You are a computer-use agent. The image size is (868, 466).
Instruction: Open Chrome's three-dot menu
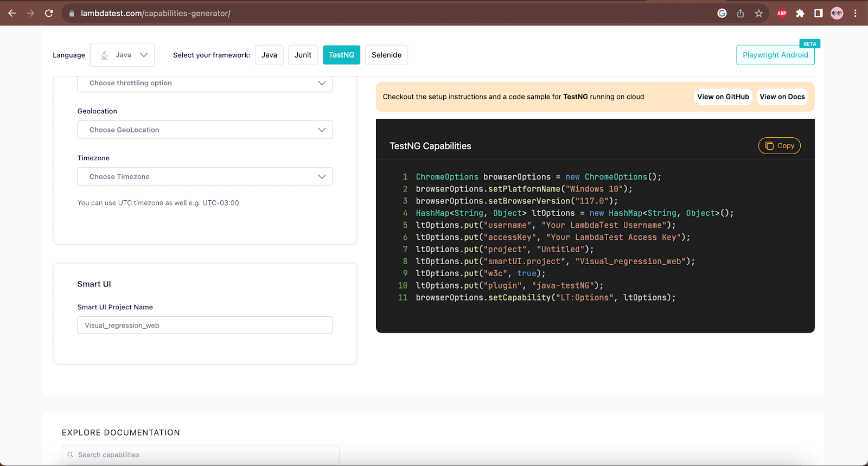click(x=856, y=13)
